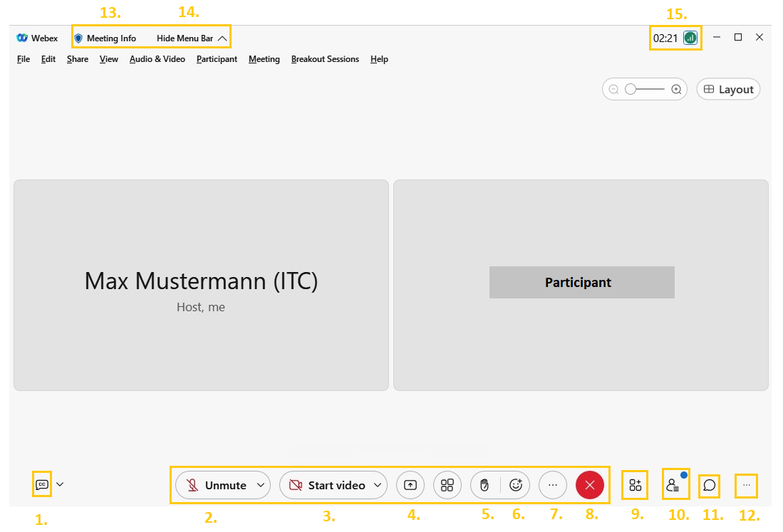Open the Apps grid icon

(x=447, y=485)
